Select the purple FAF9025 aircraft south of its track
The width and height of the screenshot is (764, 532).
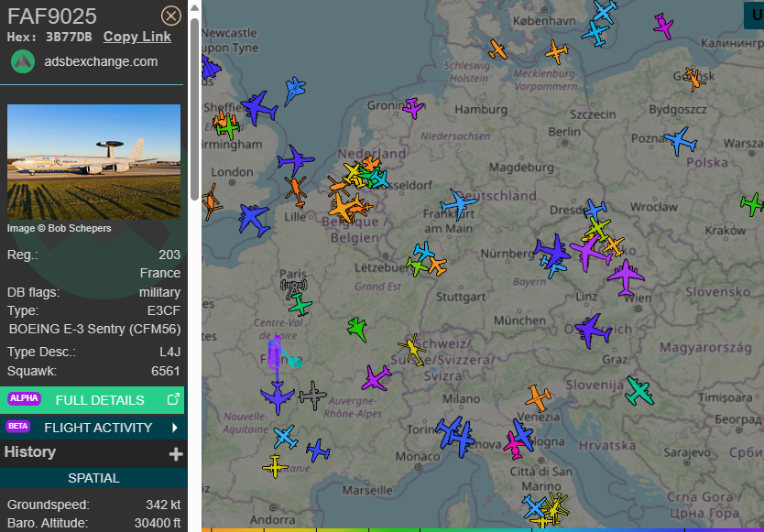coord(278,397)
